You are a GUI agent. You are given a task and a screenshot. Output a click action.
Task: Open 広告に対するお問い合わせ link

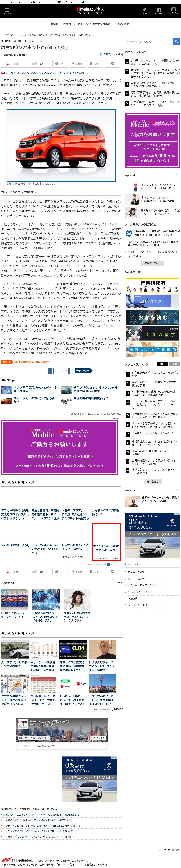(x=142, y=585)
